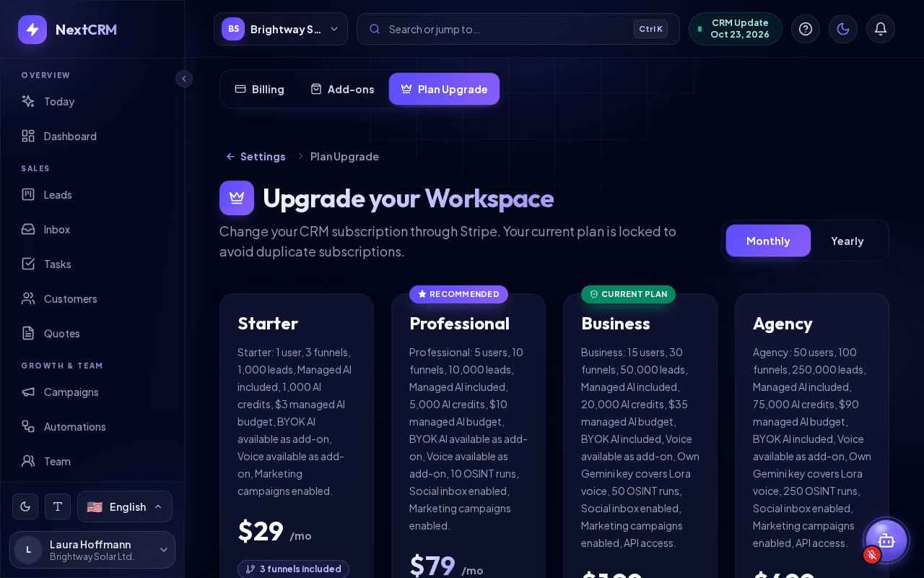Go back to Settings link
Screen dimensions: 924x578
pos(256,157)
